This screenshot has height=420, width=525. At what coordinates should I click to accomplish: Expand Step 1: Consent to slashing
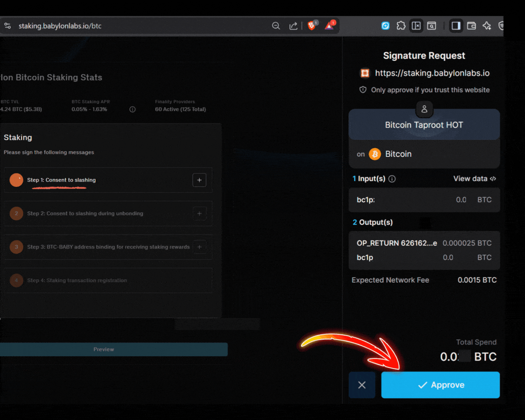(199, 180)
